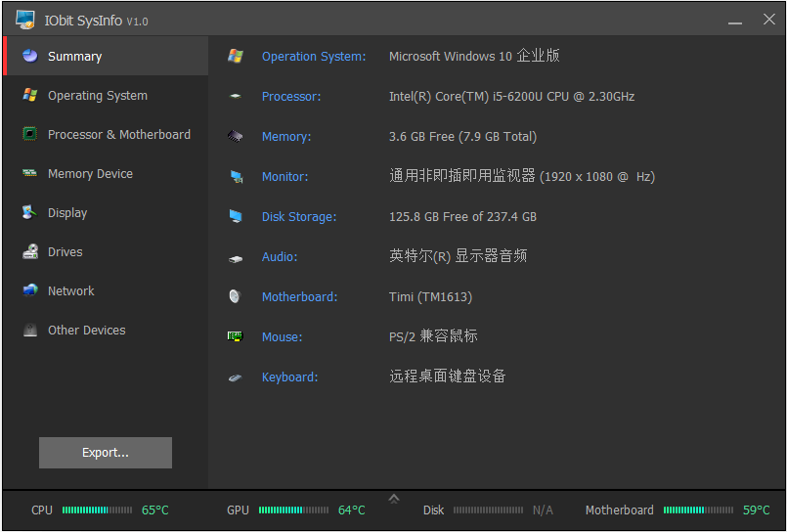Click the CPU temperature bar
787x532 pixels.
point(97,510)
